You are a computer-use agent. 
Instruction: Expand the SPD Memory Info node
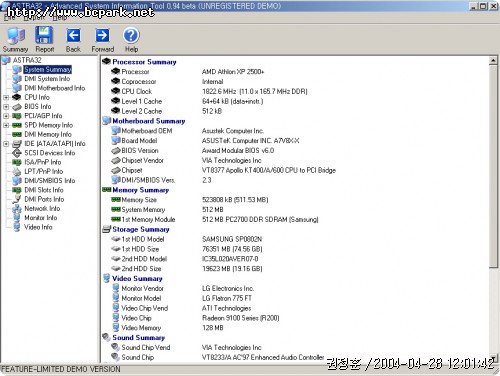pyautogui.click(x=6, y=125)
